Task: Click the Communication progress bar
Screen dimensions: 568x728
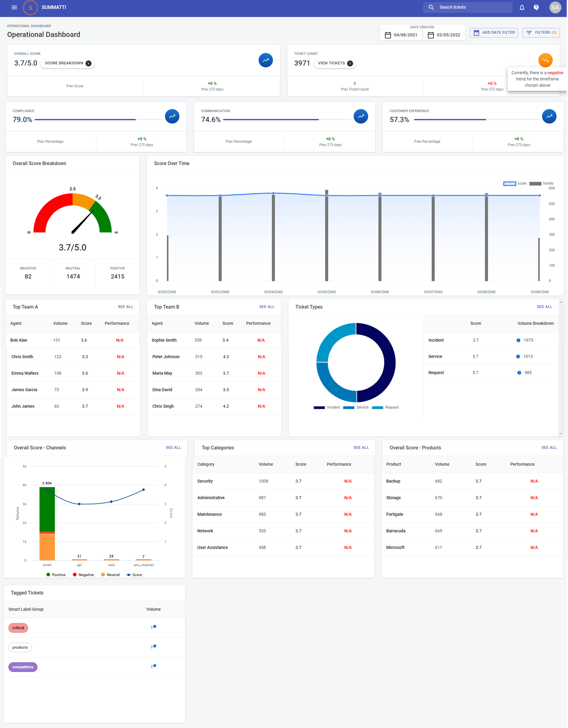Action: pos(287,120)
